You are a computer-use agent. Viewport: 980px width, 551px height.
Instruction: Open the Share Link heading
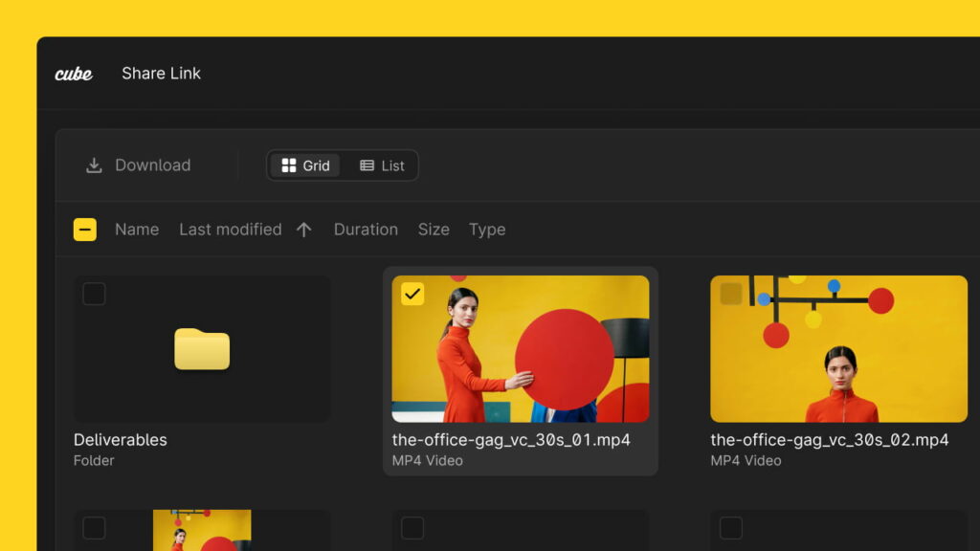click(161, 73)
